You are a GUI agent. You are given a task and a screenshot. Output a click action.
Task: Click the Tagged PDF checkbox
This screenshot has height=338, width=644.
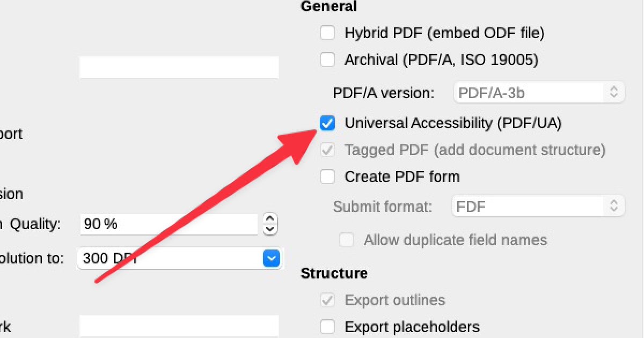point(327,150)
